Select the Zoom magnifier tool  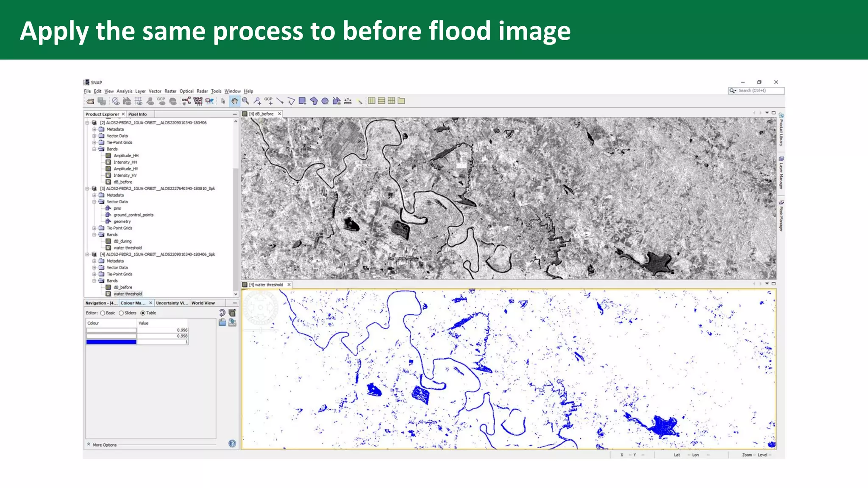[x=245, y=101]
